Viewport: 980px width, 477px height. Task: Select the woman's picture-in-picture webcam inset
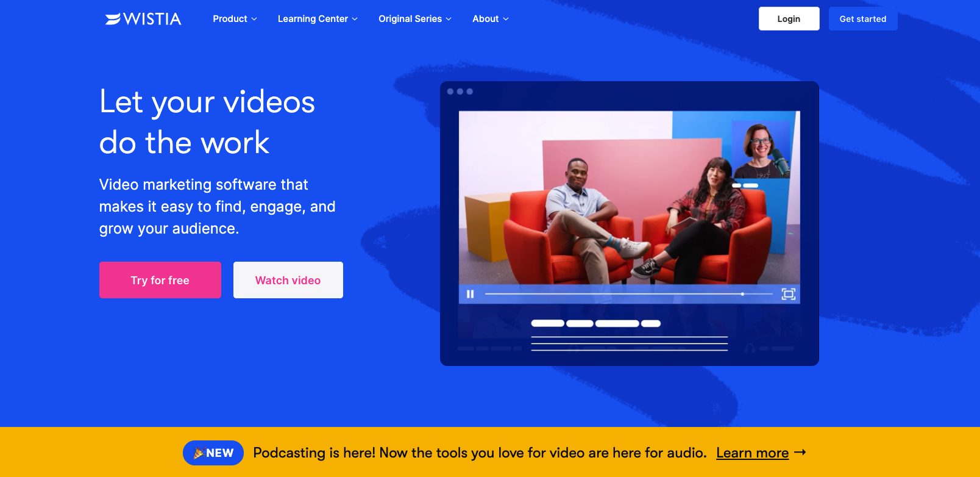click(760, 149)
